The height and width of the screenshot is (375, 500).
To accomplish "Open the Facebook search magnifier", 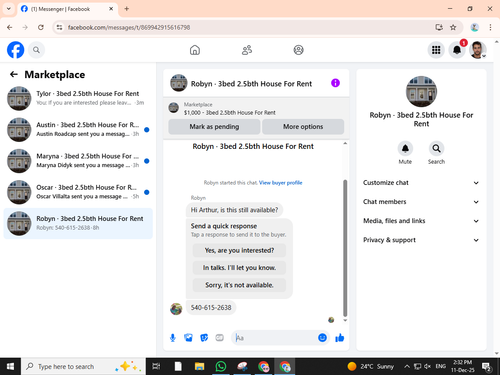I will (x=36, y=50).
